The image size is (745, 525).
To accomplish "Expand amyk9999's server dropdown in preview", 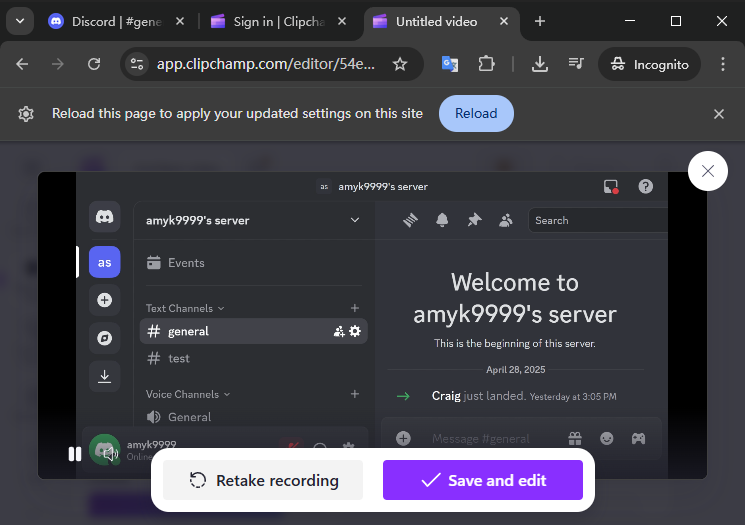I will [355, 220].
